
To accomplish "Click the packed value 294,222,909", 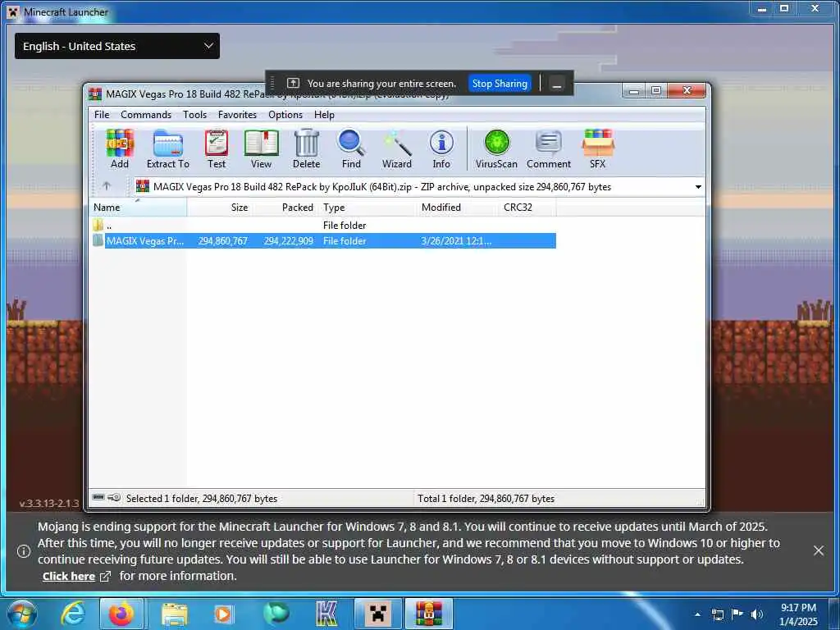I will pyautogui.click(x=288, y=241).
